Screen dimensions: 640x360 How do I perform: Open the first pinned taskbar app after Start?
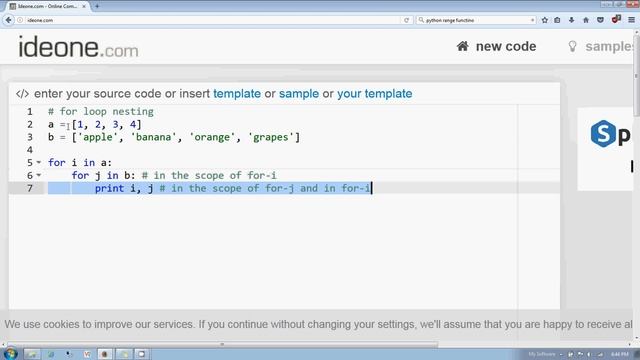point(32,354)
